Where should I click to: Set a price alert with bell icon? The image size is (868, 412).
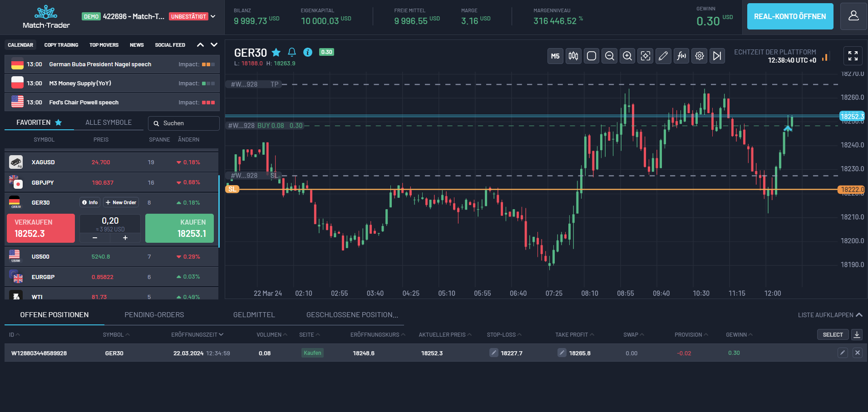[292, 52]
